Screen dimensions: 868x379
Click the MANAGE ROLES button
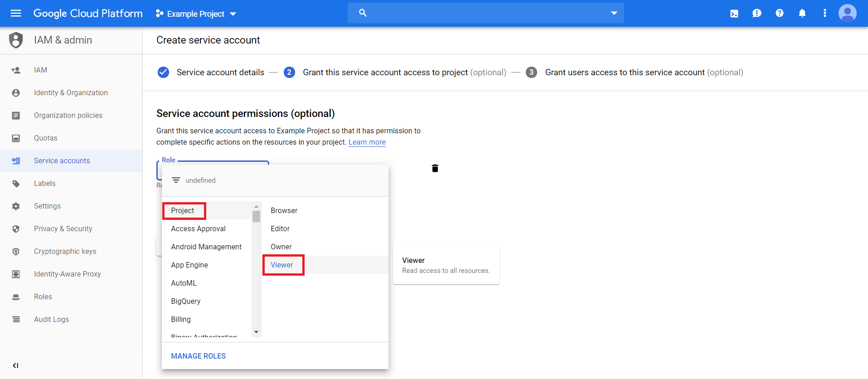198,356
